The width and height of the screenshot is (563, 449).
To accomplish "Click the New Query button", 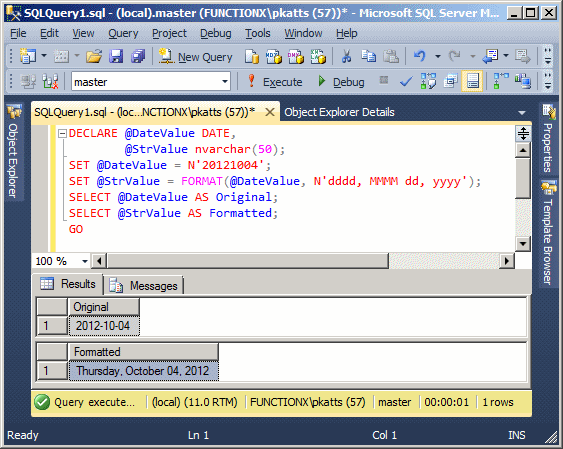I will click(196, 57).
